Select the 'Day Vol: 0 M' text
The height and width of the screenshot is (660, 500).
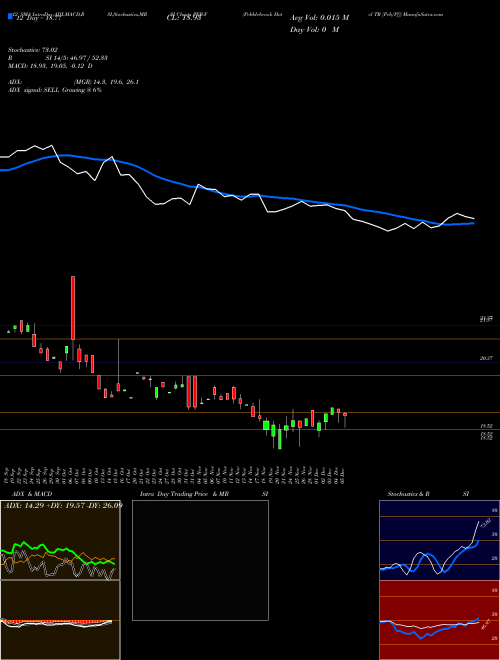click(314, 29)
